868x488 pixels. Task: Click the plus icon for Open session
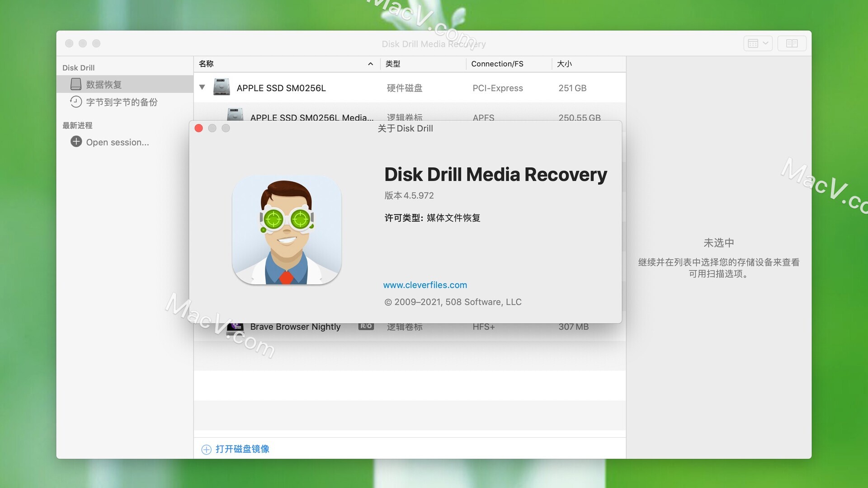76,142
